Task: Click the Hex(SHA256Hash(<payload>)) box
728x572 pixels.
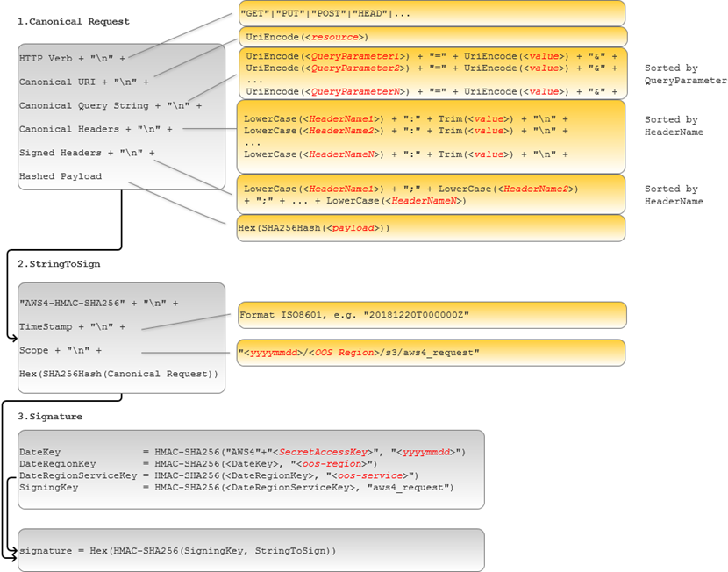Action: pos(431,228)
